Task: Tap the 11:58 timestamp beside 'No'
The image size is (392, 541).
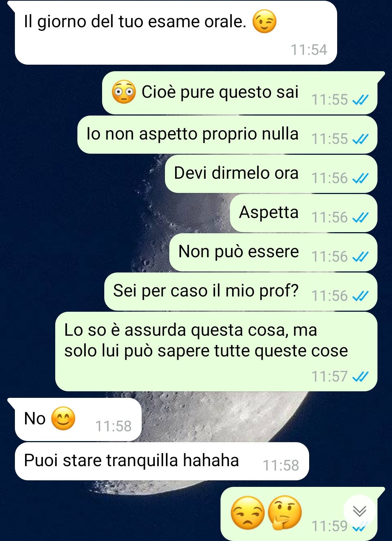Action: 113,426
